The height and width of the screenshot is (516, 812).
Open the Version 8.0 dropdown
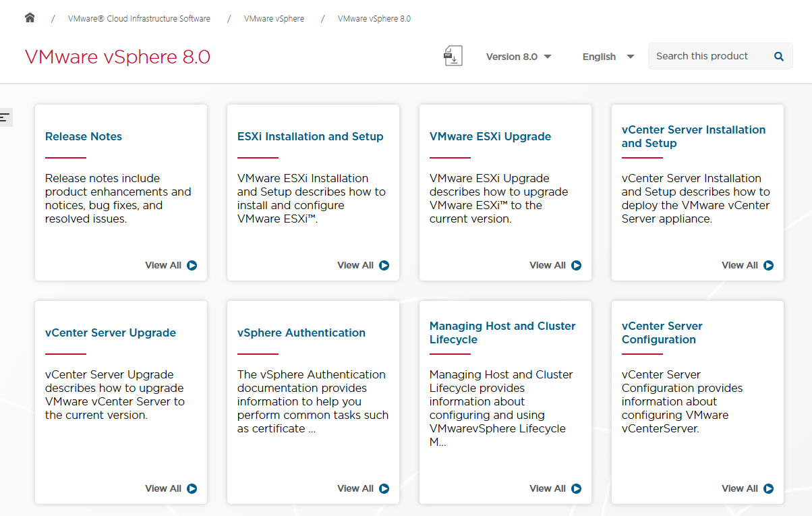pyautogui.click(x=519, y=57)
